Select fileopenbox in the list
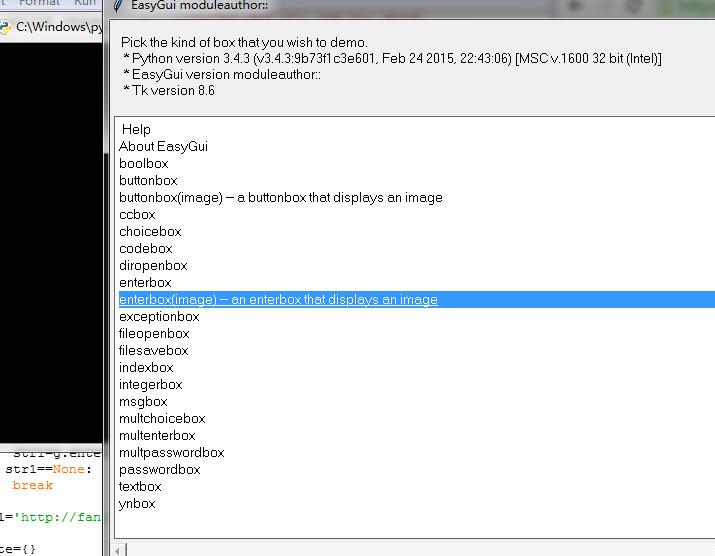 [154, 333]
